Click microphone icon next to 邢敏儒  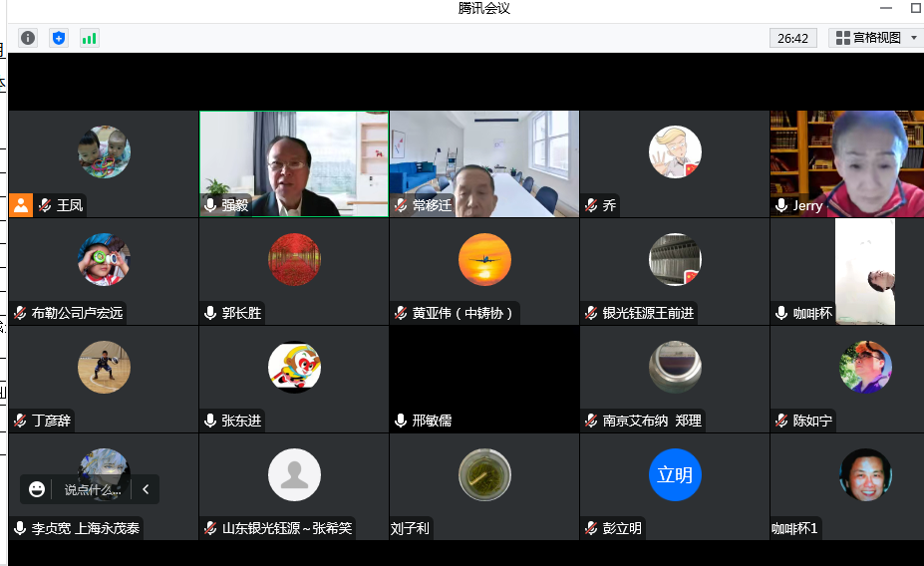coord(401,421)
